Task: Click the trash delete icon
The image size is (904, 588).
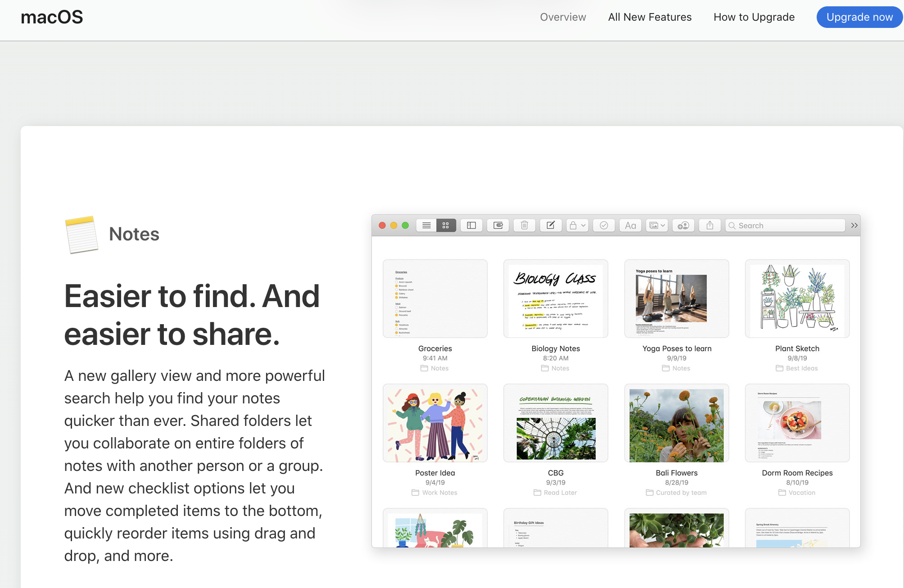Action: [524, 226]
